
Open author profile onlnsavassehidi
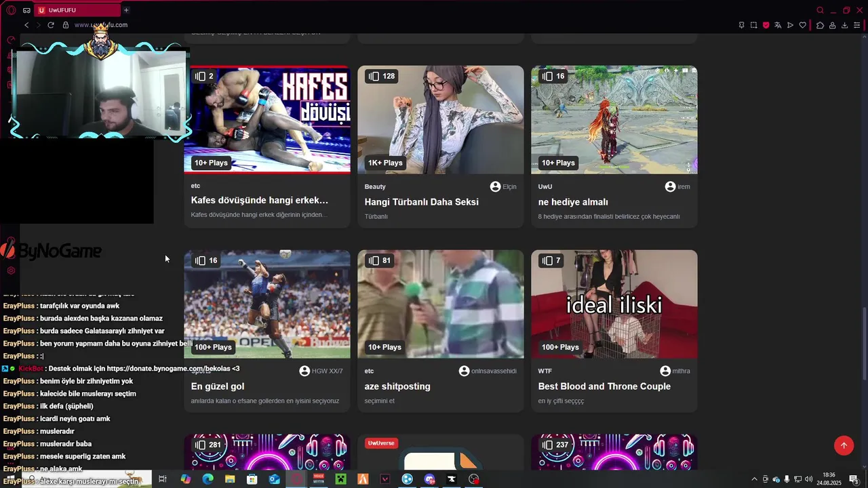click(488, 371)
